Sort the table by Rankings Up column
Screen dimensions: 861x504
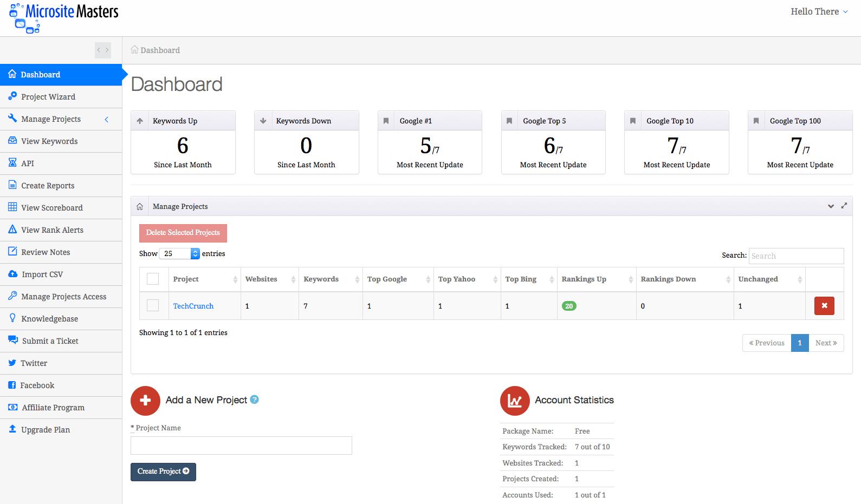coord(596,279)
